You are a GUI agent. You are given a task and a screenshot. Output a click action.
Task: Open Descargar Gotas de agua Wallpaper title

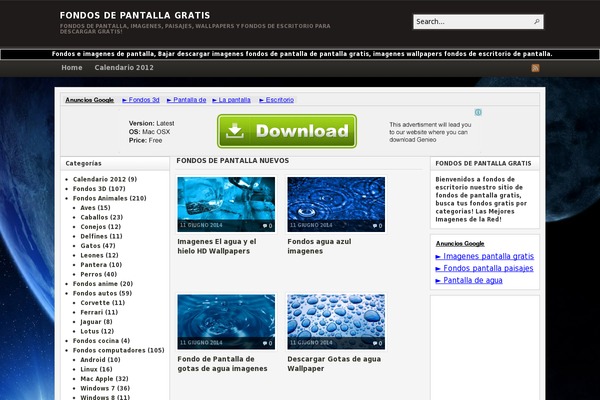(x=334, y=364)
